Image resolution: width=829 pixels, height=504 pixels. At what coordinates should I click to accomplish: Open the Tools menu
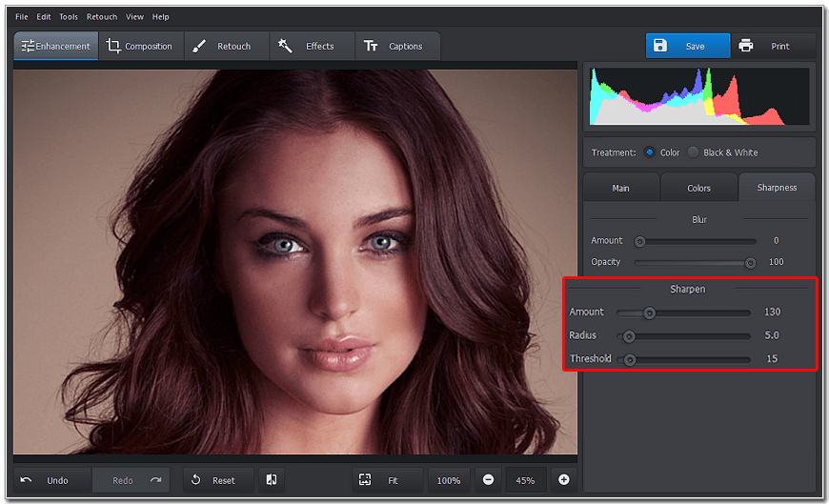point(69,17)
